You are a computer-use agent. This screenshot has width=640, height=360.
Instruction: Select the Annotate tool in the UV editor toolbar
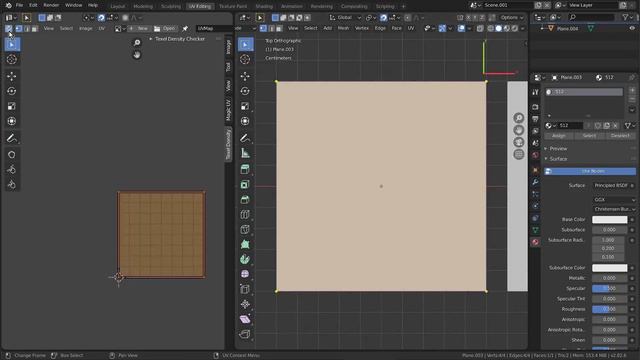coord(11,138)
